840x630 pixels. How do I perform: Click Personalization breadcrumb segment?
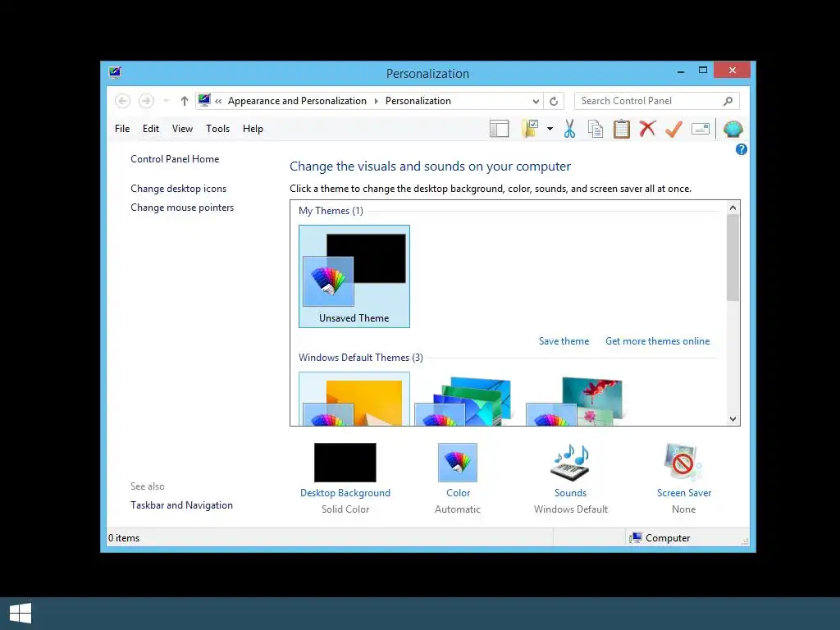418,101
